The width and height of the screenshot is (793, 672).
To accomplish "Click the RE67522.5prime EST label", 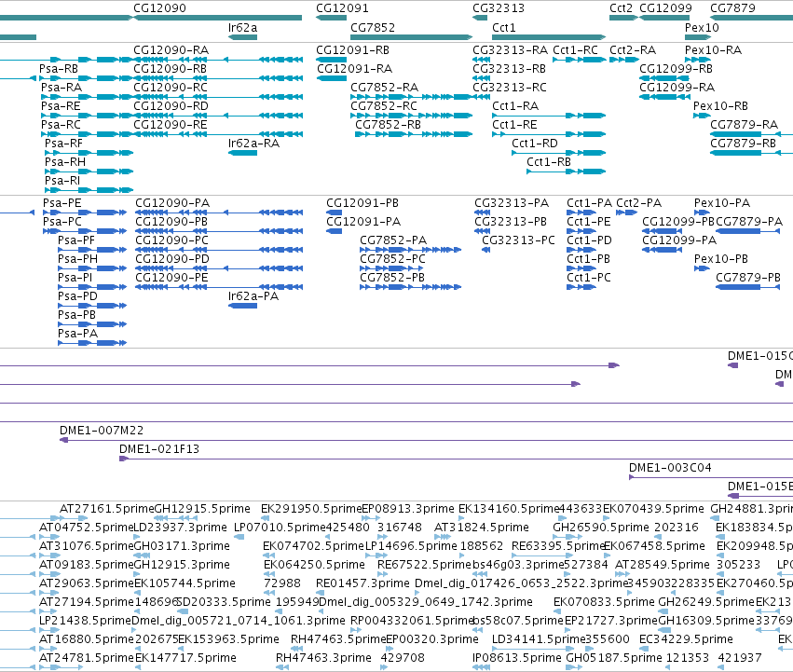I will coord(425,564).
